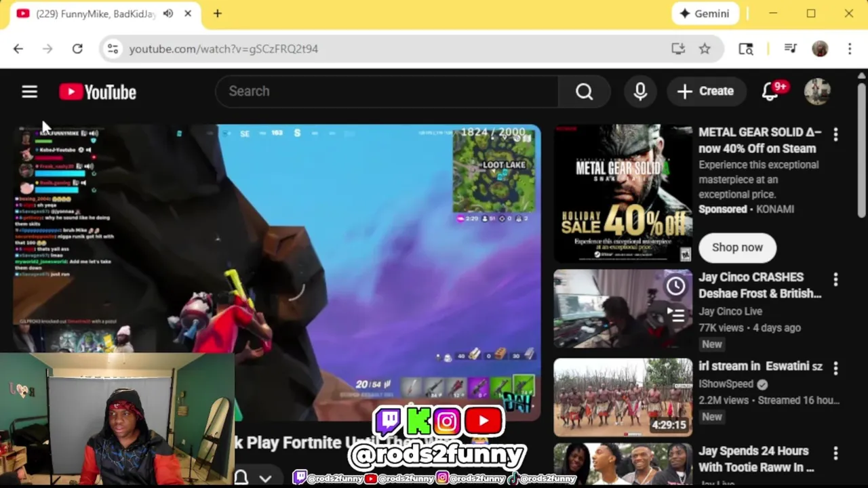
Task: Open options for Metal Gear ad
Action: [835, 134]
